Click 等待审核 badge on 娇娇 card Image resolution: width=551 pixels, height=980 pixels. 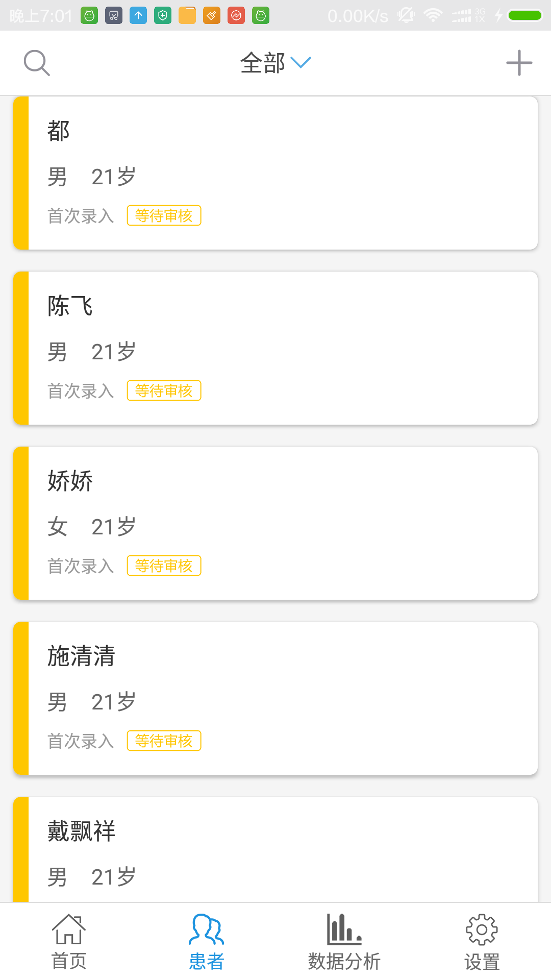pyautogui.click(x=164, y=566)
